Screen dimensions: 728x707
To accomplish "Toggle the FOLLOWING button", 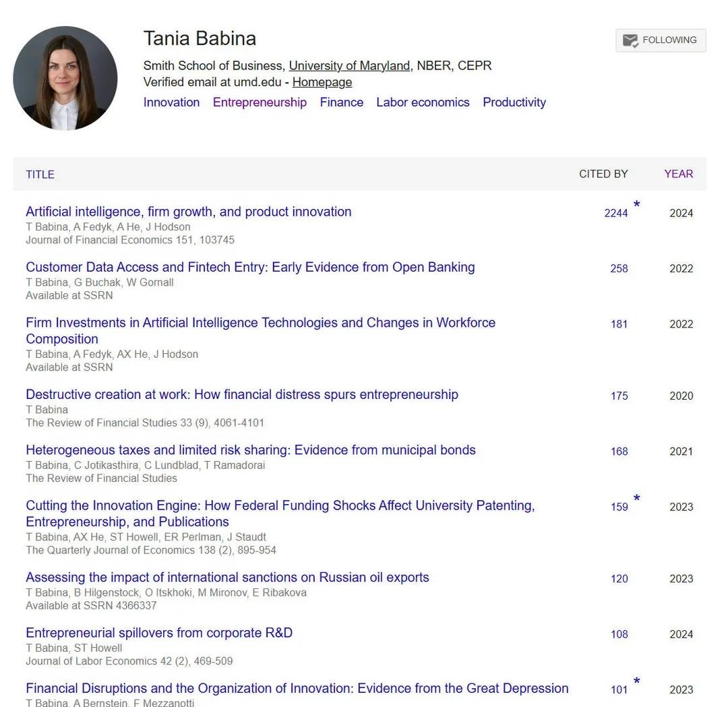I will (x=661, y=40).
